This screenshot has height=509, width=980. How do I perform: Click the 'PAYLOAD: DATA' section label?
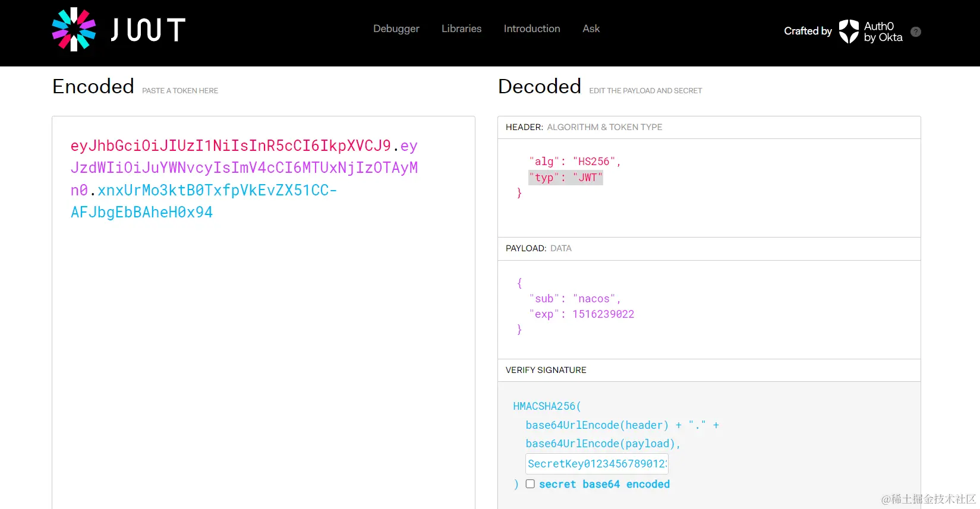pos(538,248)
